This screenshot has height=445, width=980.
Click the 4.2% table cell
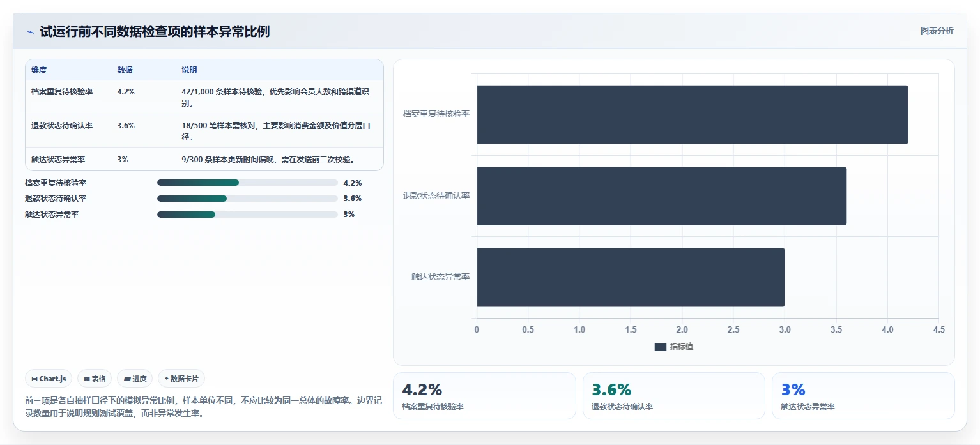[x=126, y=92]
